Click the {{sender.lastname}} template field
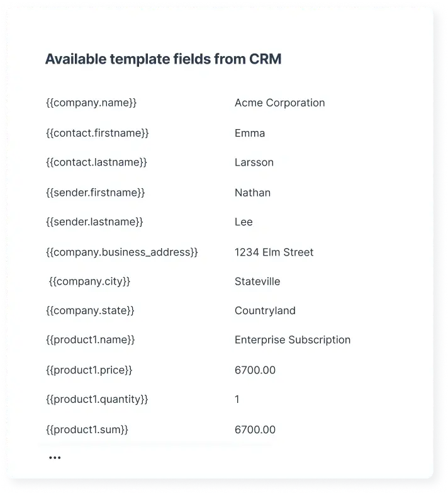This screenshot has height=493, width=448. click(x=94, y=222)
